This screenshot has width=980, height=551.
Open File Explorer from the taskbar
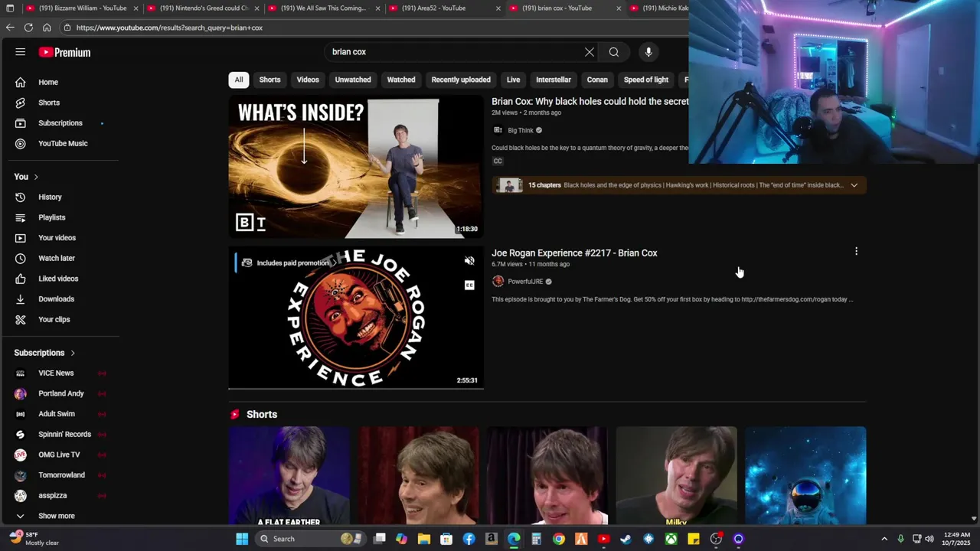click(424, 539)
